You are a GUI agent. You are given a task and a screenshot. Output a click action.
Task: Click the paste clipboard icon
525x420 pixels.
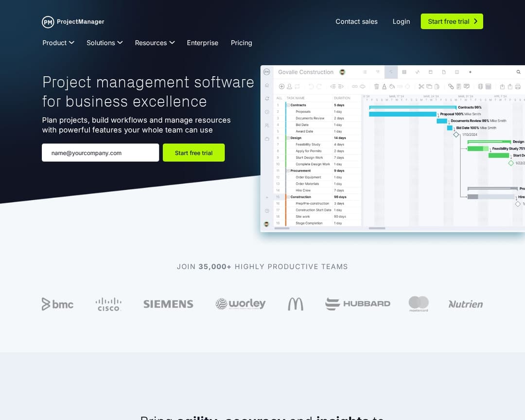pos(437,87)
